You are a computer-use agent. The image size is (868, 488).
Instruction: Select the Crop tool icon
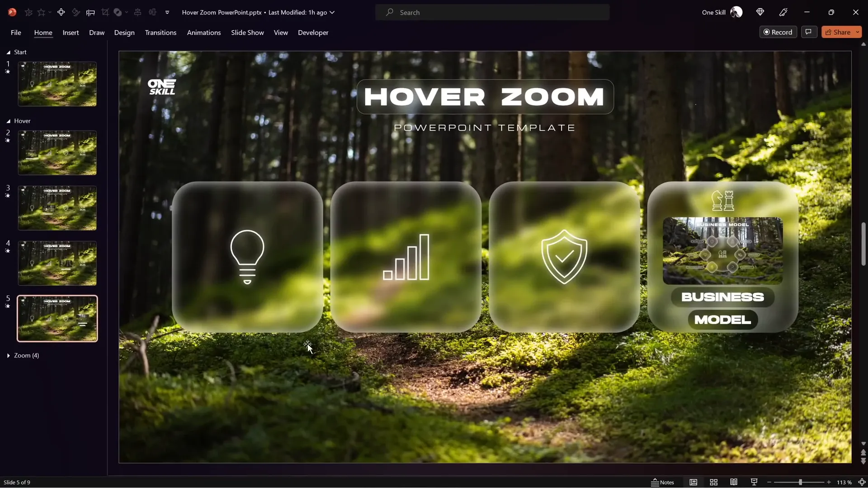point(105,12)
